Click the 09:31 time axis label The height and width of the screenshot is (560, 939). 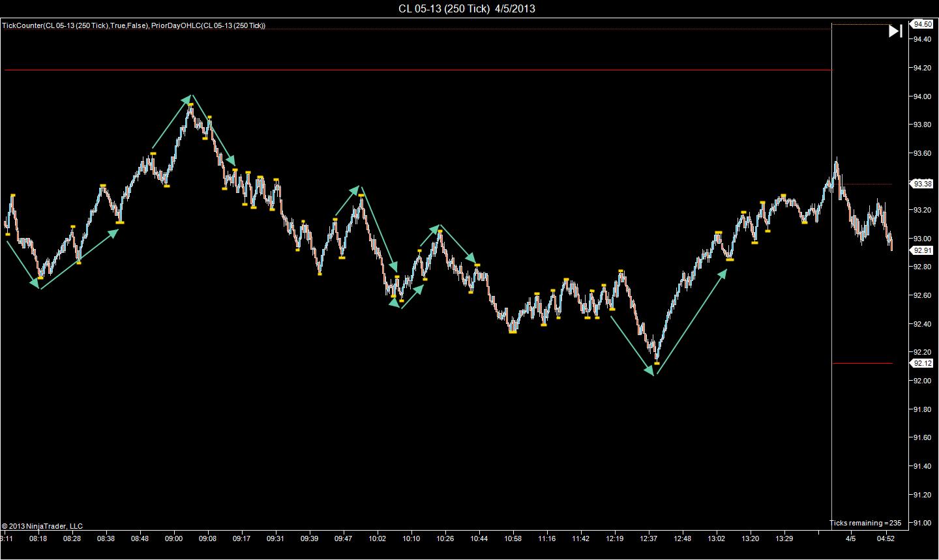point(275,539)
